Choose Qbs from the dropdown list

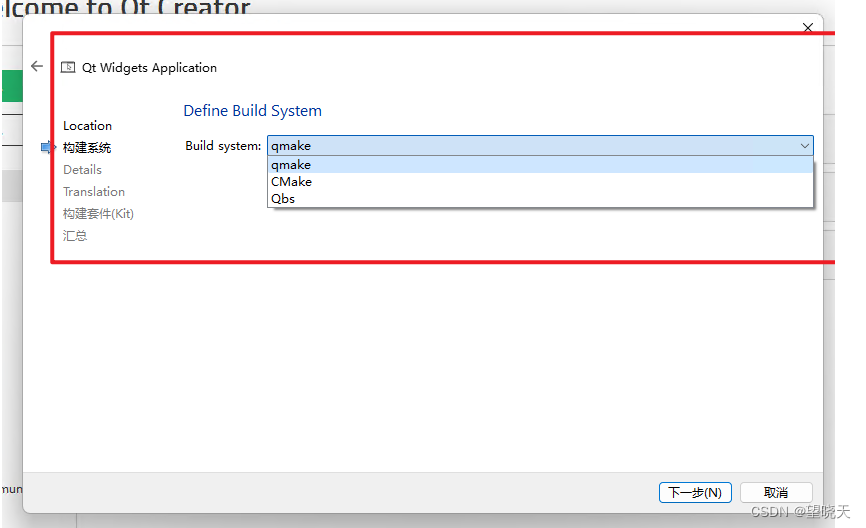(x=540, y=199)
